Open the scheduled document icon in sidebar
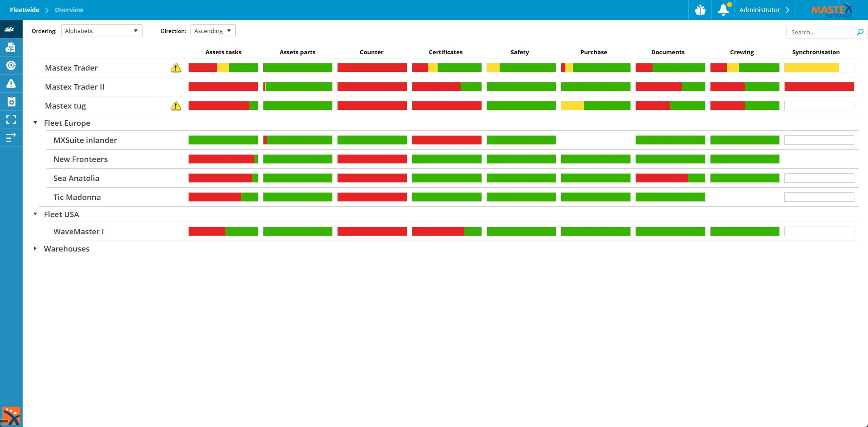 pos(11,47)
